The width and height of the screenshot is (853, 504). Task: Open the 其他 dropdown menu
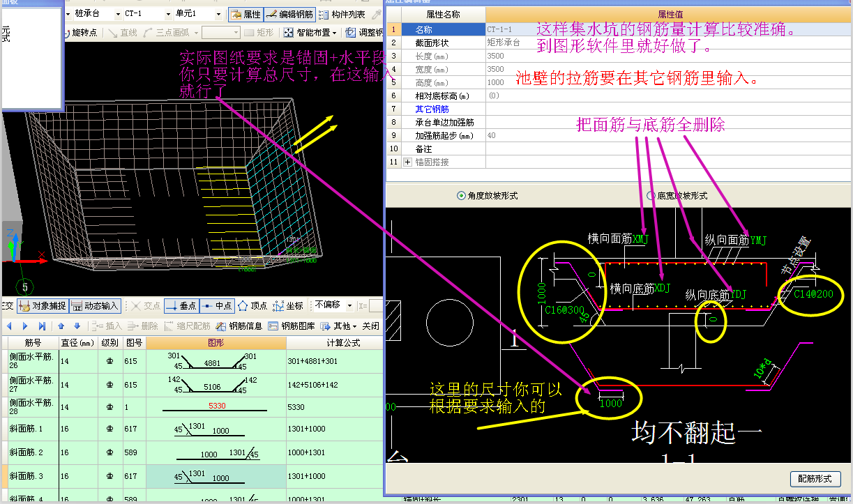338,326
